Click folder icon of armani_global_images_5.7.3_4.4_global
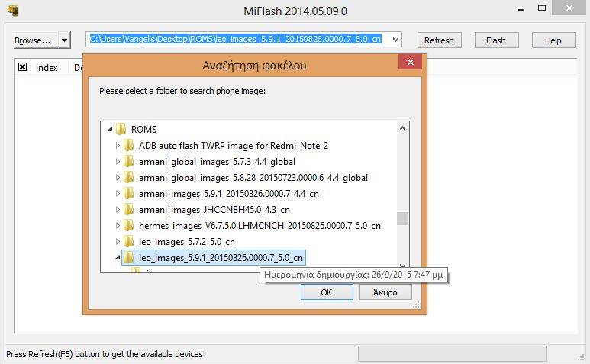 click(129, 162)
